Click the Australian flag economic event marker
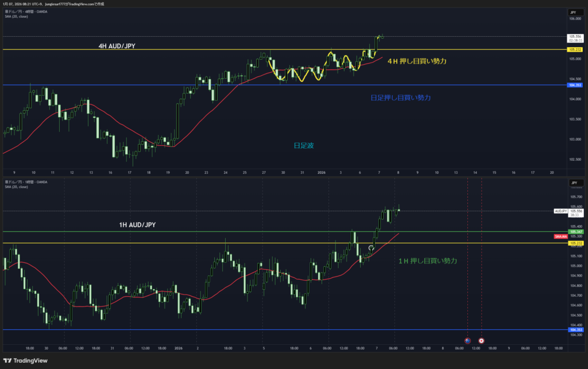Image resolution: width=588 pixels, height=369 pixels. point(467,341)
